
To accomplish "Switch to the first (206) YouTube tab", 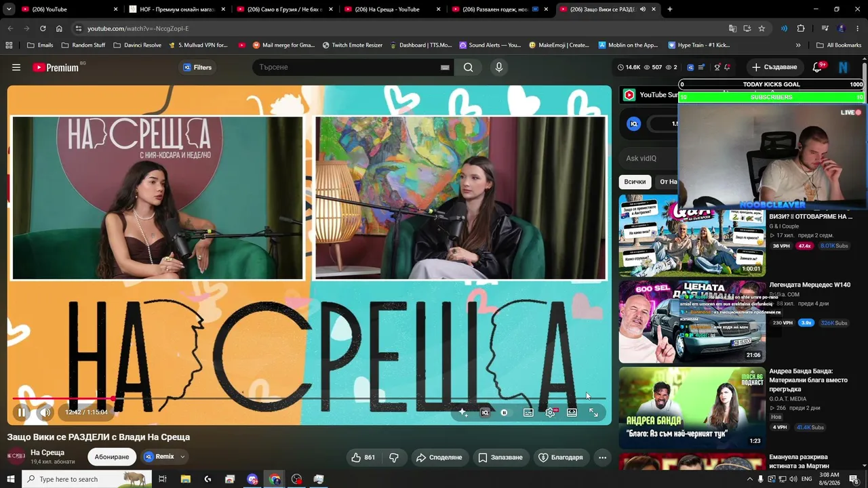I will [70, 9].
